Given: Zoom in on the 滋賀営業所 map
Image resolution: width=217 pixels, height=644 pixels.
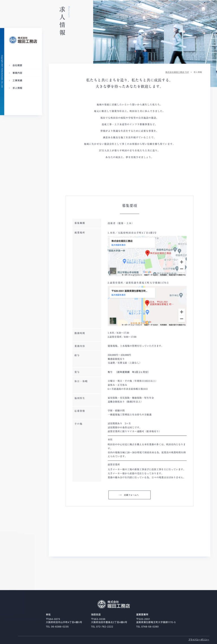Looking at the screenshot, I should pyautogui.click(x=182, y=312).
